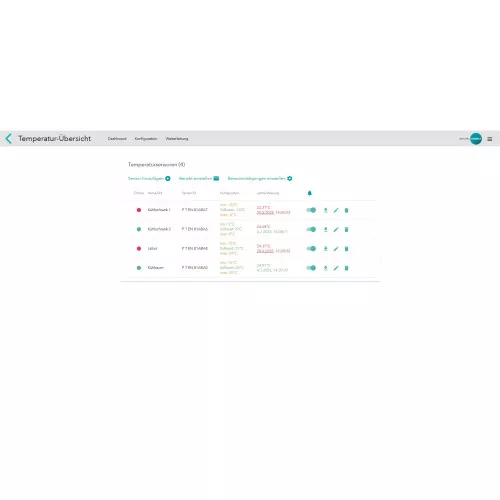Download data for Kühlschrank 1
The width and height of the screenshot is (500, 500).
tap(326, 210)
